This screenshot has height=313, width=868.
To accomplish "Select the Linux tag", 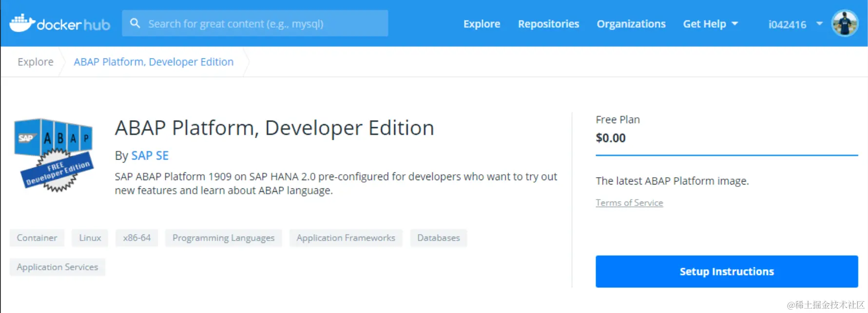I will tap(90, 238).
